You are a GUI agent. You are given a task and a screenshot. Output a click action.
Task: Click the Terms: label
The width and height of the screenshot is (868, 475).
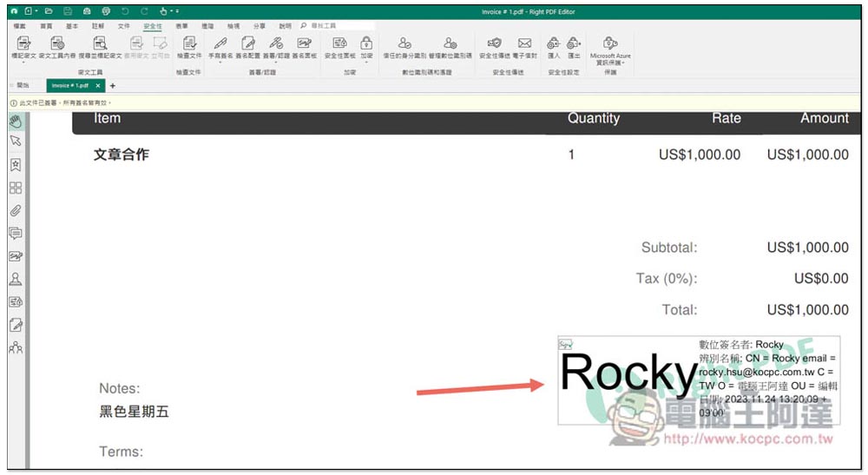click(122, 452)
